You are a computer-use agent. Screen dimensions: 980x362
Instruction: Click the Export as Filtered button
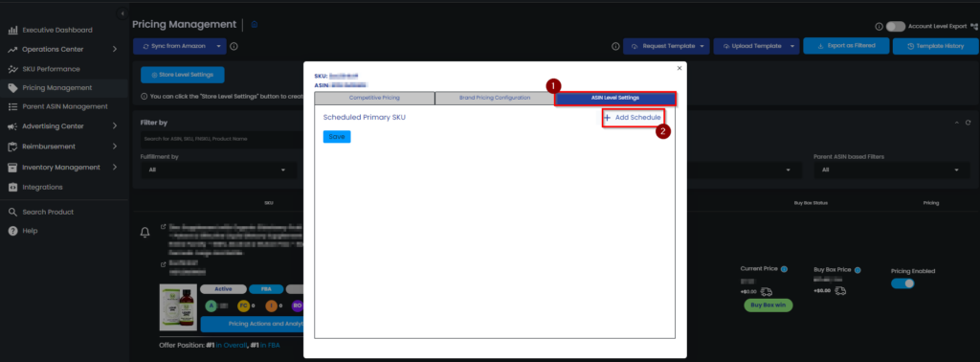(846, 46)
